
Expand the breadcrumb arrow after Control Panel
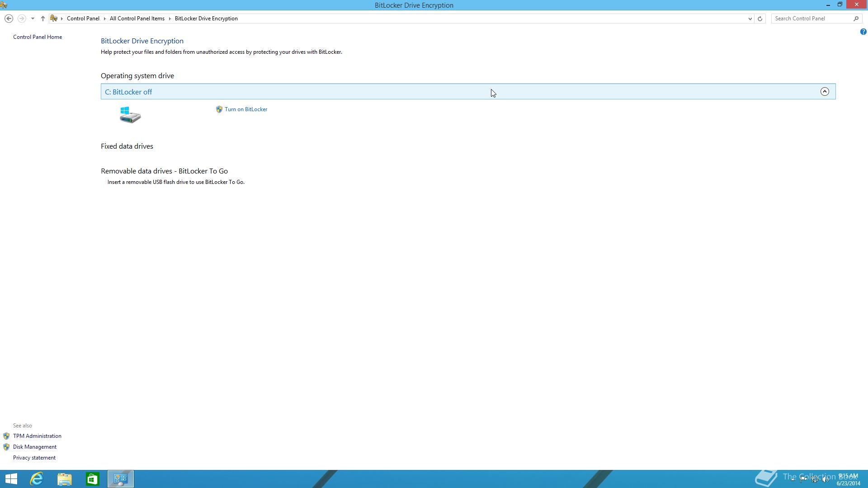click(105, 19)
